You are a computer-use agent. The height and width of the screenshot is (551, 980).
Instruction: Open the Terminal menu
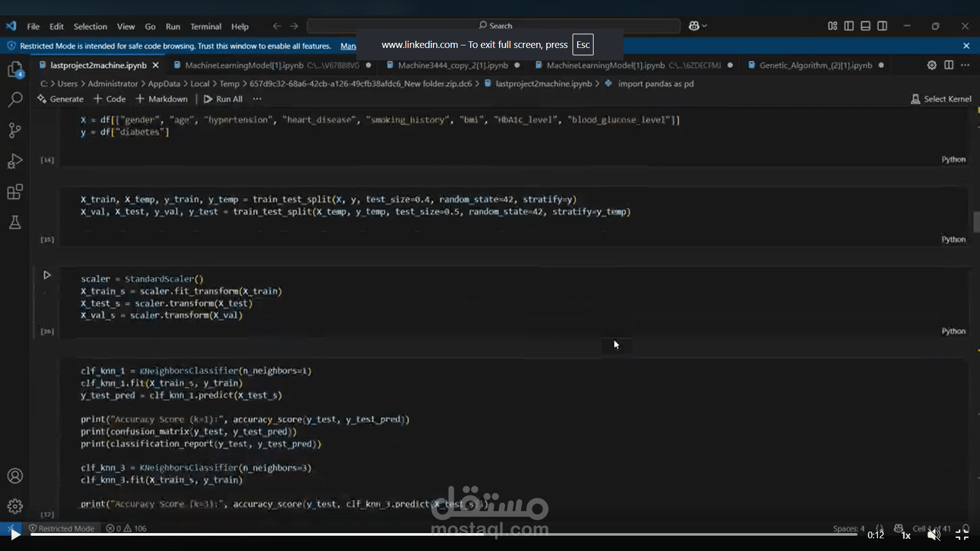[x=206, y=27]
